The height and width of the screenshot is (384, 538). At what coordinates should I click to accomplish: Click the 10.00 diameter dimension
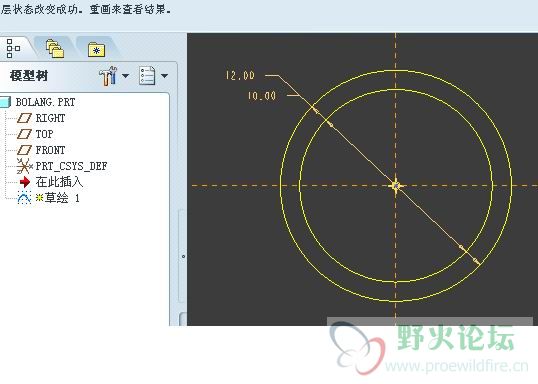click(262, 95)
